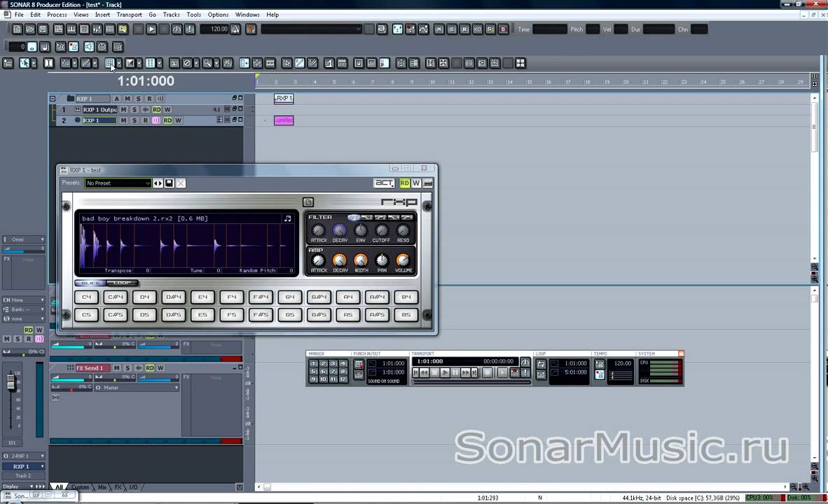828x504 pixels.
Task: Open the Transport menu
Action: tap(129, 15)
